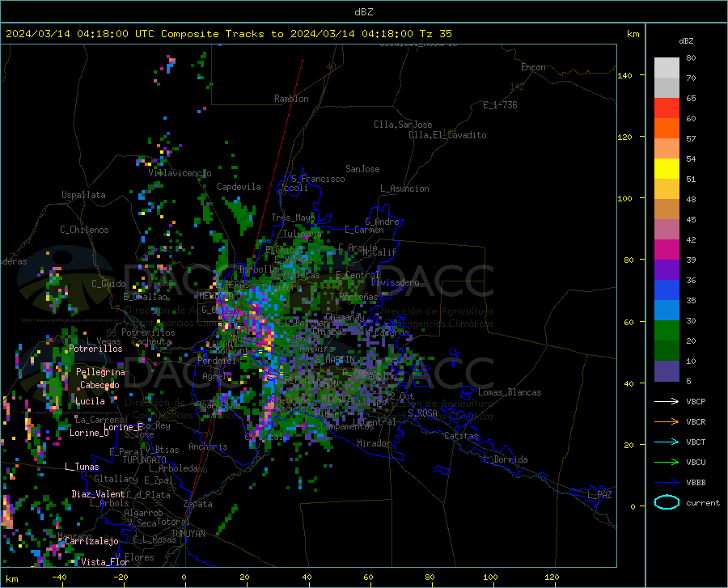Click the 'Tres_Mayo' map label
This screenshot has height=588, width=728.
pos(293,218)
